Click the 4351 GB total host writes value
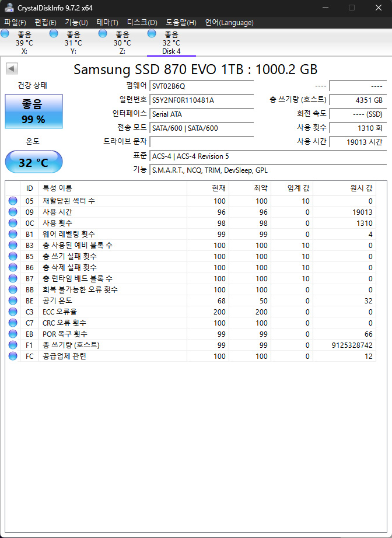Viewport: 392px width, 538px height. click(x=358, y=100)
